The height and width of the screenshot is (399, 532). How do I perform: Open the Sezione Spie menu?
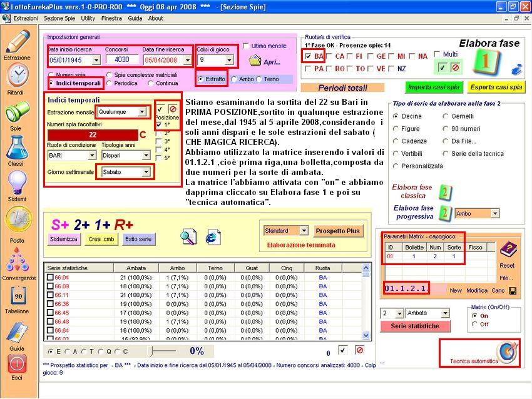(59, 18)
